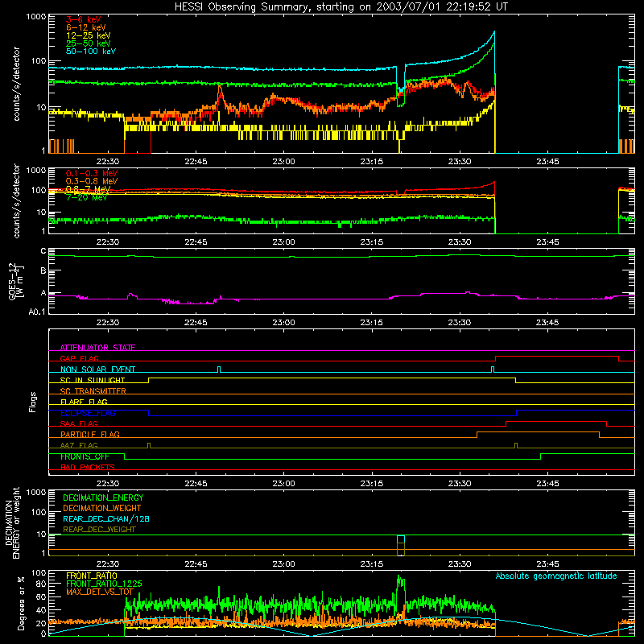Click 22:45 tick under the MeV plot
Image resolution: width=644 pixels, height=644 pixels.
click(196, 242)
